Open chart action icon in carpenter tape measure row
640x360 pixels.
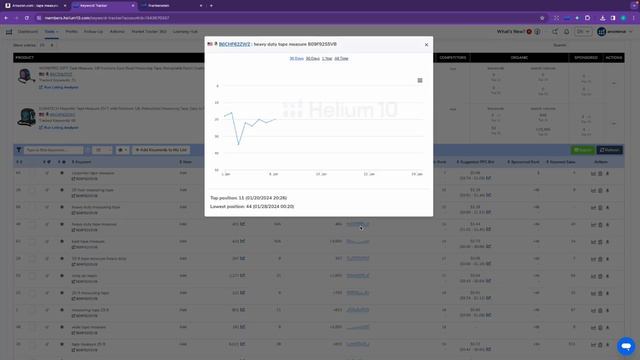(593, 174)
